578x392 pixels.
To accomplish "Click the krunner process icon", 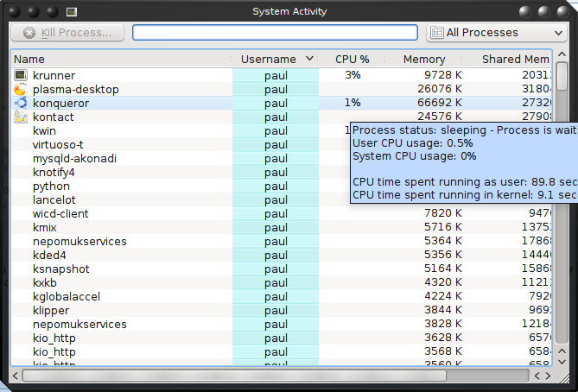I will tap(21, 75).
